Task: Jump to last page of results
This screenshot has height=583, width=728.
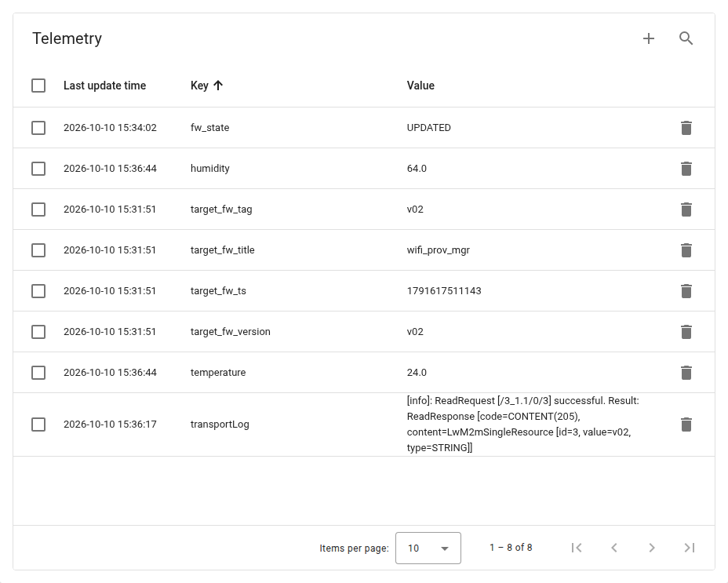Action: point(690,548)
